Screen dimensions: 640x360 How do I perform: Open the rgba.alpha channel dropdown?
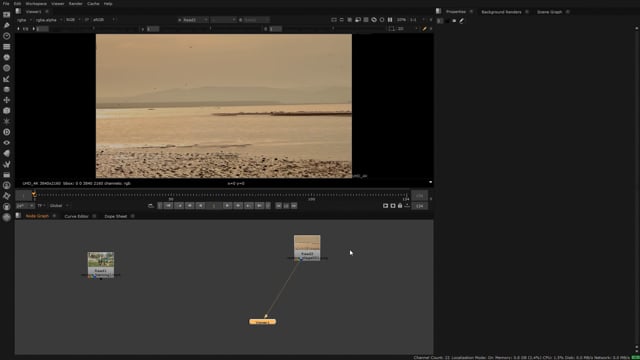pos(48,20)
